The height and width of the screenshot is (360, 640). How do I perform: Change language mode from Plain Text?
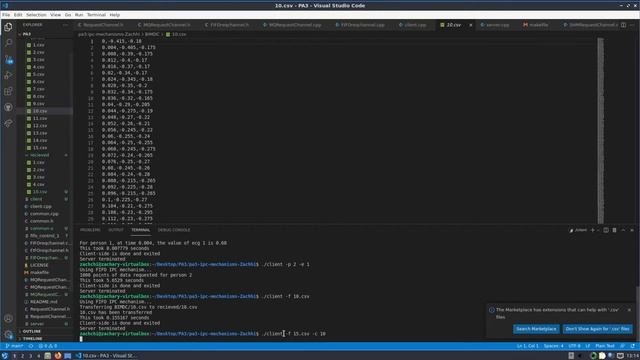coord(604,346)
